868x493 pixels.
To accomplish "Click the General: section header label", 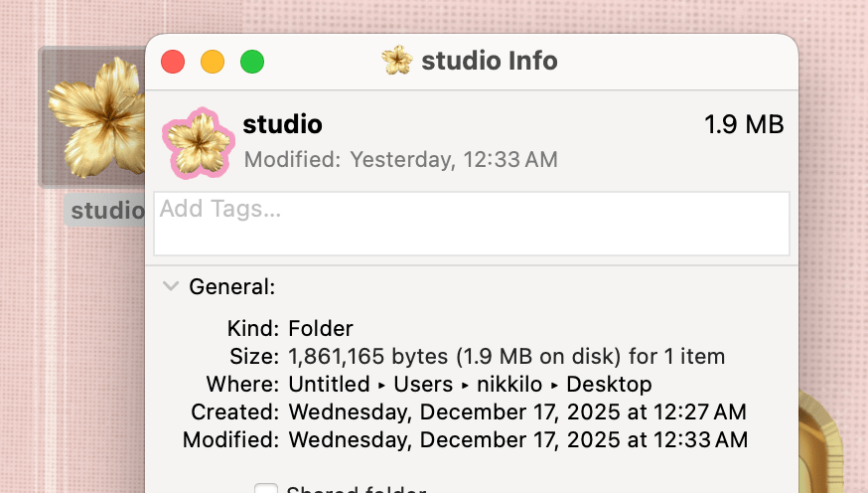I will tap(231, 287).
